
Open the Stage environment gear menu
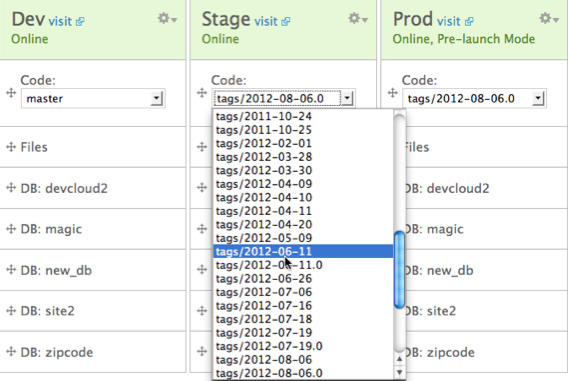pyautogui.click(x=358, y=18)
